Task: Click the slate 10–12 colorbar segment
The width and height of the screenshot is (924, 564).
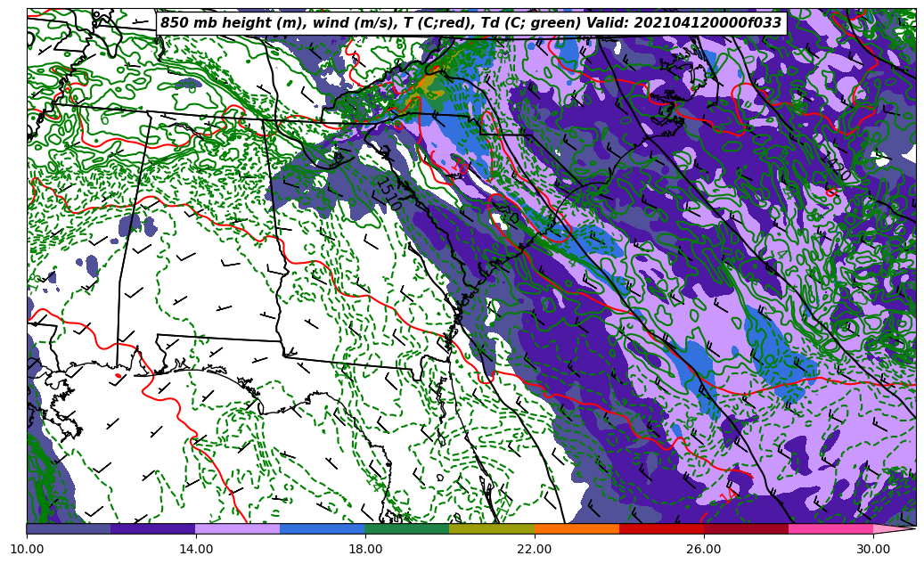Action: pyautogui.click(x=69, y=528)
